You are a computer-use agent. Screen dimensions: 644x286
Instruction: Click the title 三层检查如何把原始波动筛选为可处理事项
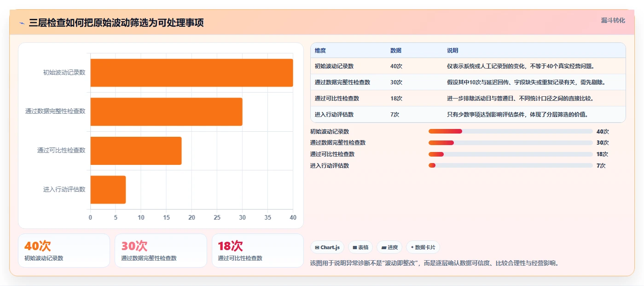(x=116, y=23)
